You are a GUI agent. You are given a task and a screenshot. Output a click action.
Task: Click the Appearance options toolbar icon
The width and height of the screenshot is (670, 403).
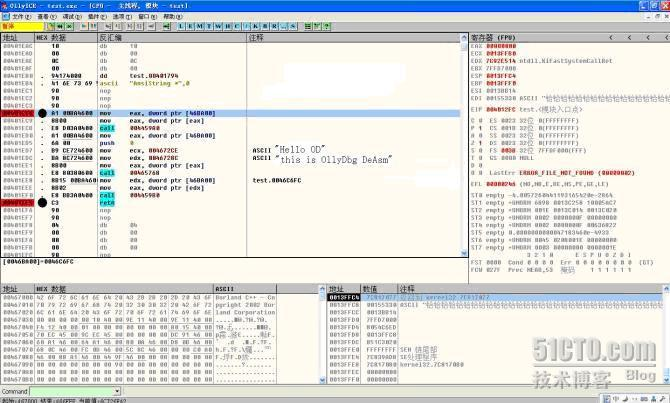tap(317, 26)
